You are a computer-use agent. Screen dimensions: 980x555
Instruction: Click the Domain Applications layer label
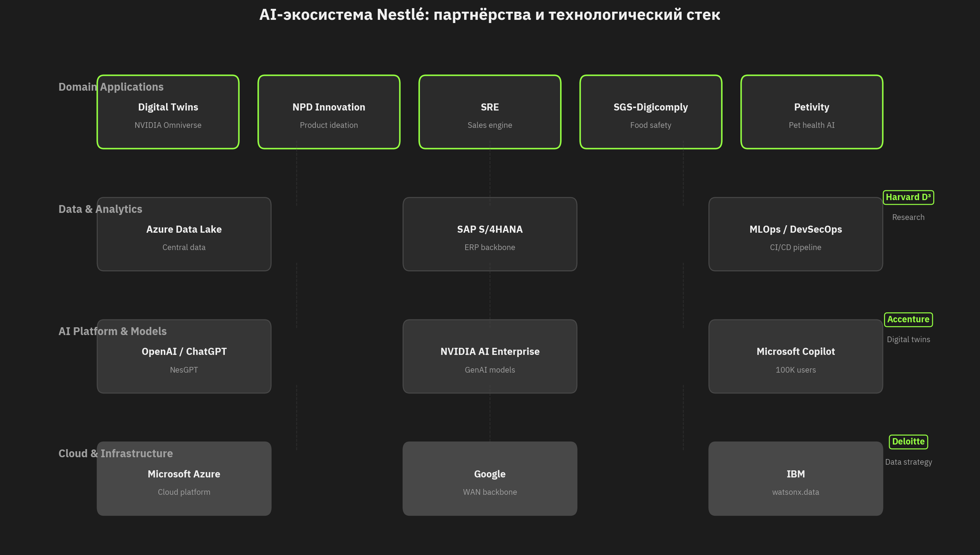(111, 87)
